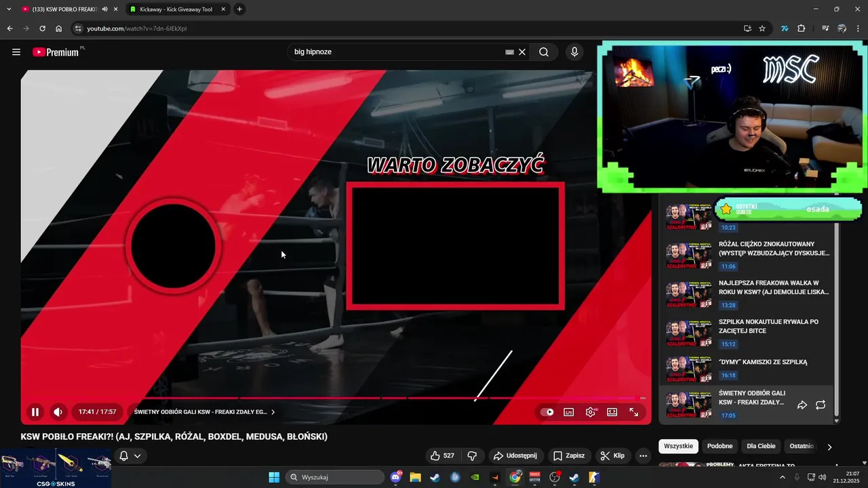This screenshot has width=868, height=488.
Task: Create a clip with Klip
Action: [x=612, y=455]
